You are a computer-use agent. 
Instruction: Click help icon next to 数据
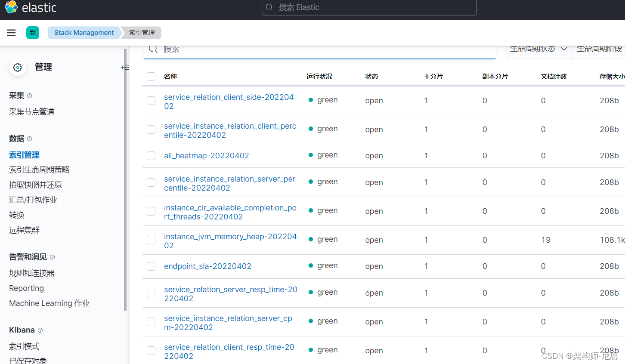pos(29,139)
